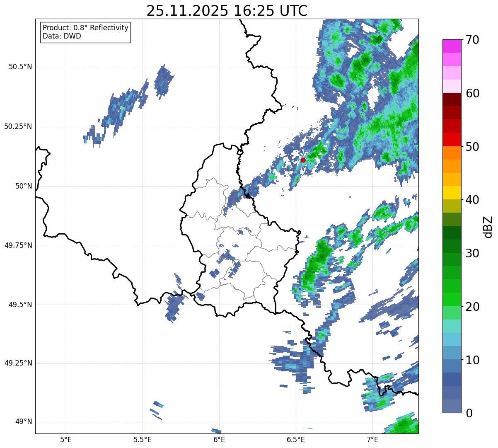Viewport: 498px width, 448px height.
Task: Click the 5.5°E longitude label
Action: (x=143, y=439)
